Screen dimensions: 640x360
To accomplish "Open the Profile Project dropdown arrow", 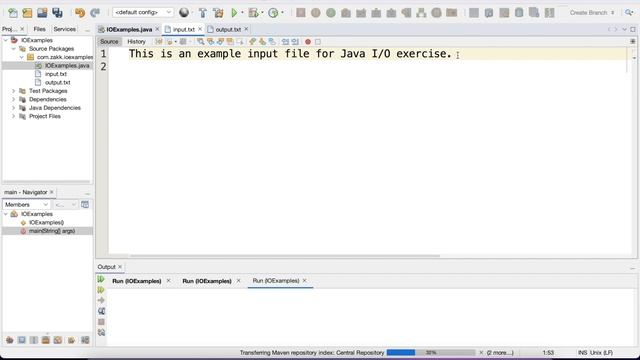I will 282,13.
